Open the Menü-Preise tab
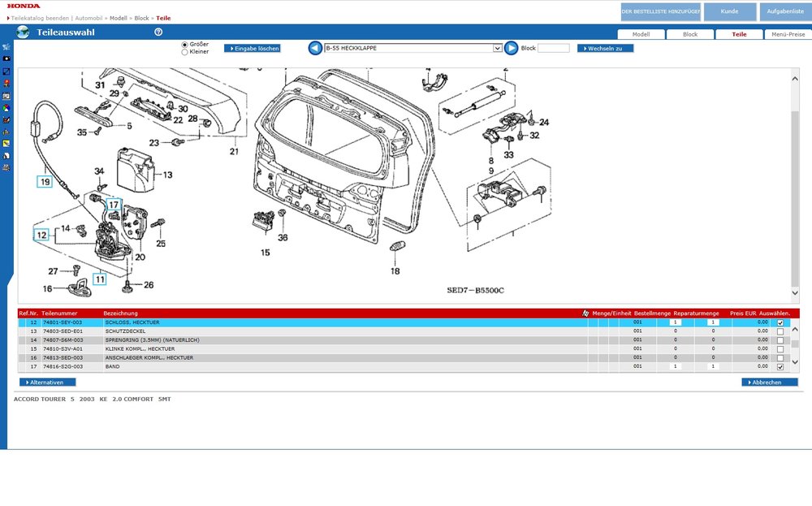 click(x=788, y=35)
